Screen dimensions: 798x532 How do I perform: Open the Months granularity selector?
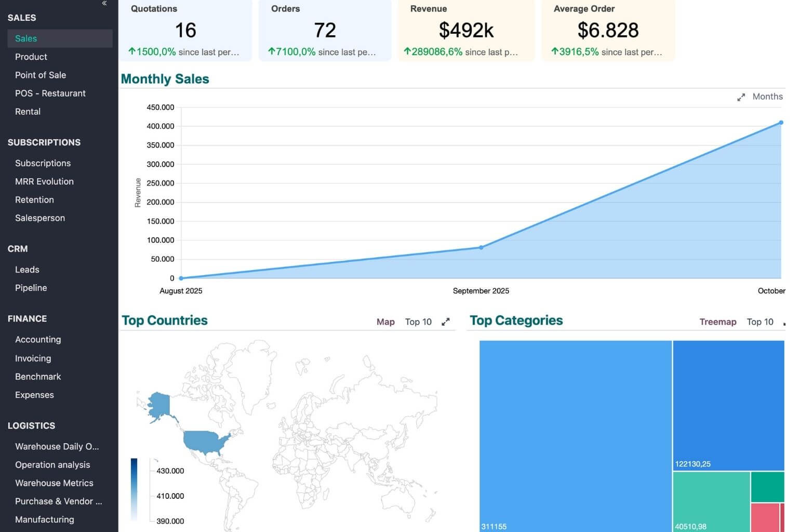[767, 97]
